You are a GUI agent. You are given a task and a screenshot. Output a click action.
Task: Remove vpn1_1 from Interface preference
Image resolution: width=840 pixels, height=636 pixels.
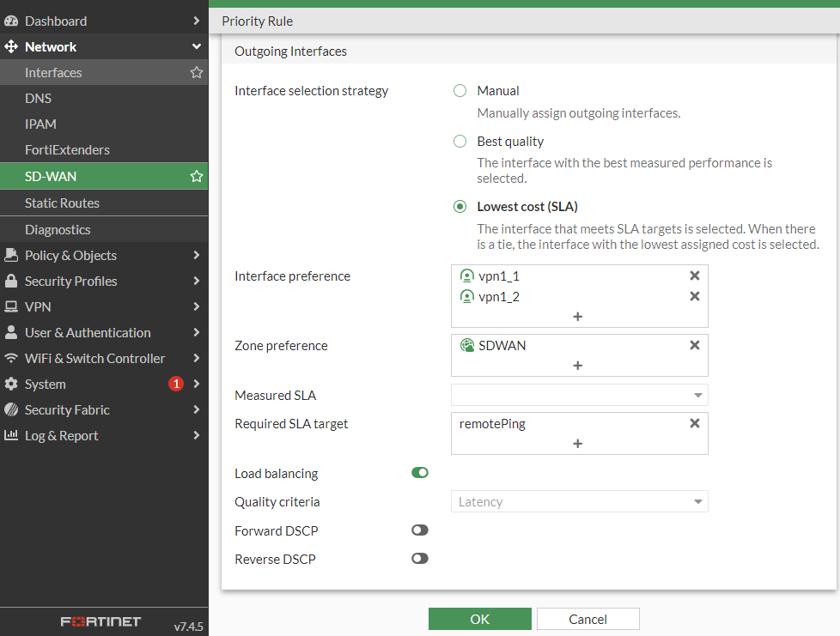(x=695, y=276)
